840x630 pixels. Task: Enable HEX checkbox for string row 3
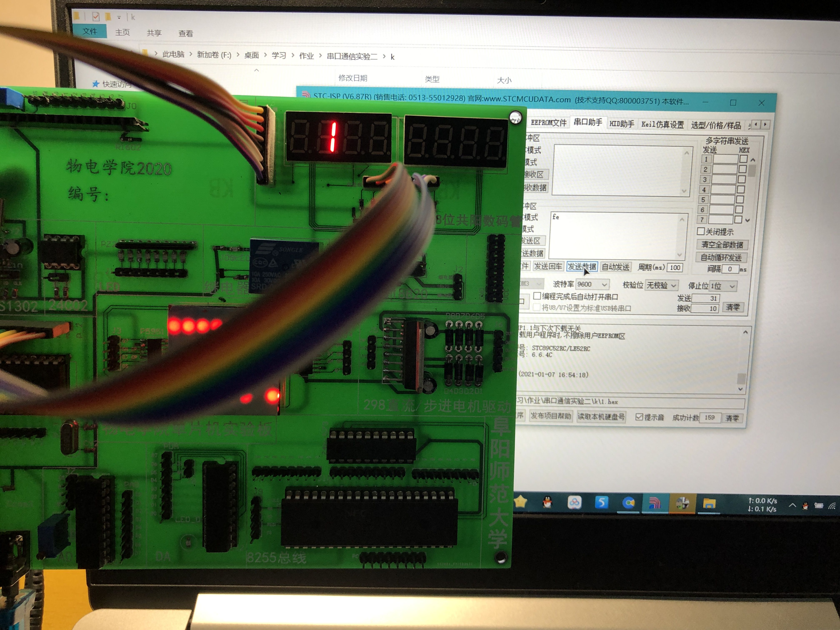click(742, 179)
